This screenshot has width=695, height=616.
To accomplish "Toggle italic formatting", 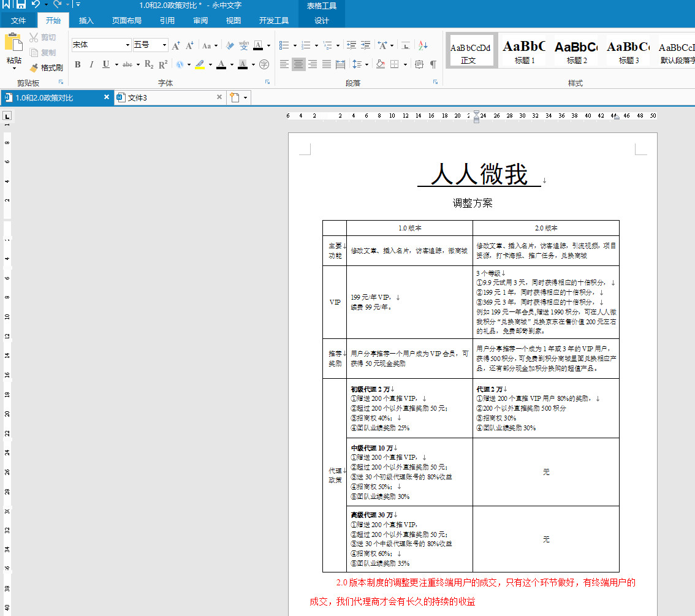I will (91, 65).
